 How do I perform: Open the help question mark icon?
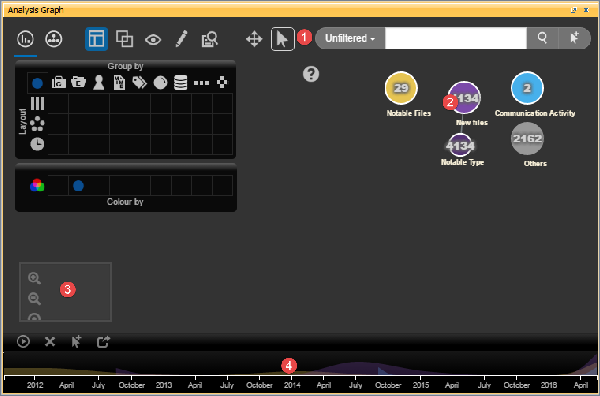tap(311, 74)
